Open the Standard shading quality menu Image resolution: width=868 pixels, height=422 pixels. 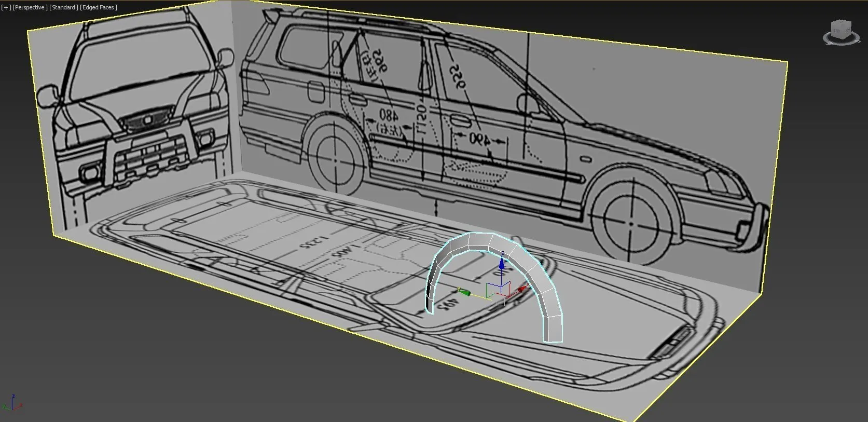[64, 7]
